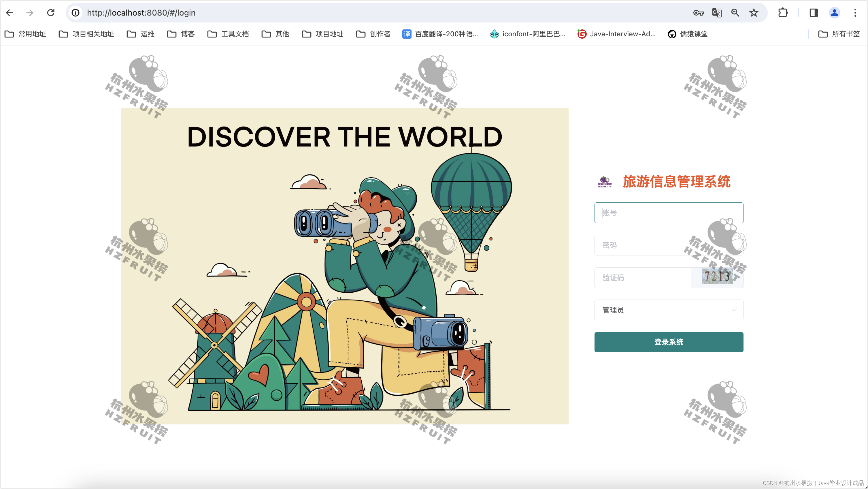Expand the 所有书签 bookmarks folder
This screenshot has width=868, height=489.
839,34
